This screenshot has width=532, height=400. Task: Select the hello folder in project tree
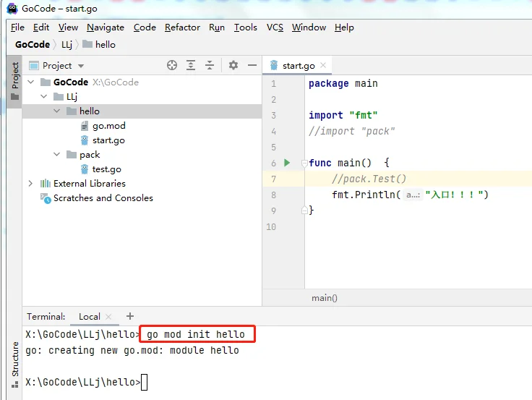[142, 111]
